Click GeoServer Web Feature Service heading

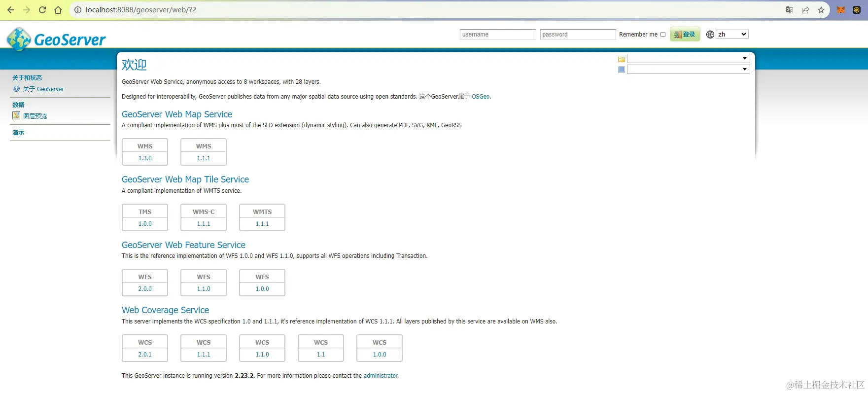[183, 245]
